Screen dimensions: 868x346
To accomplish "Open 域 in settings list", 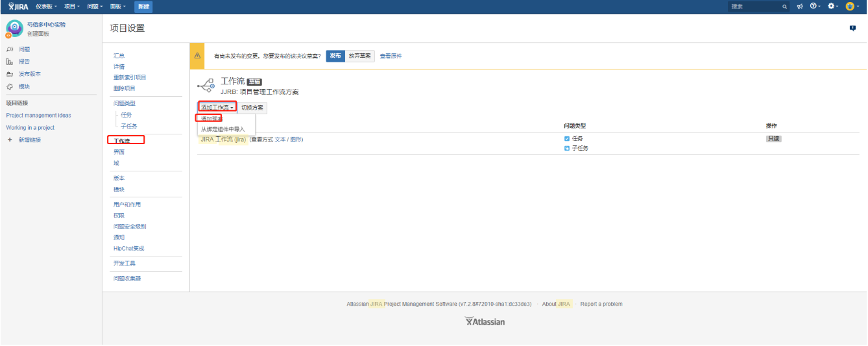I will click(x=116, y=163).
